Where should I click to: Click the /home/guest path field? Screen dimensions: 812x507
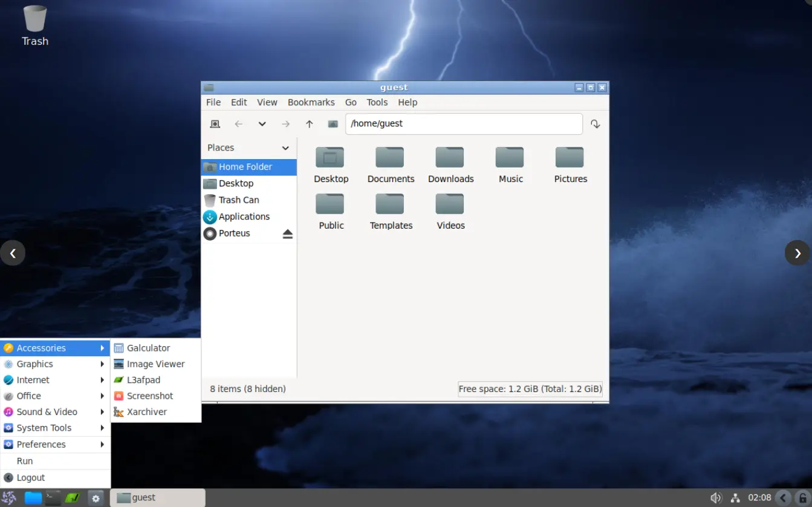(464, 124)
